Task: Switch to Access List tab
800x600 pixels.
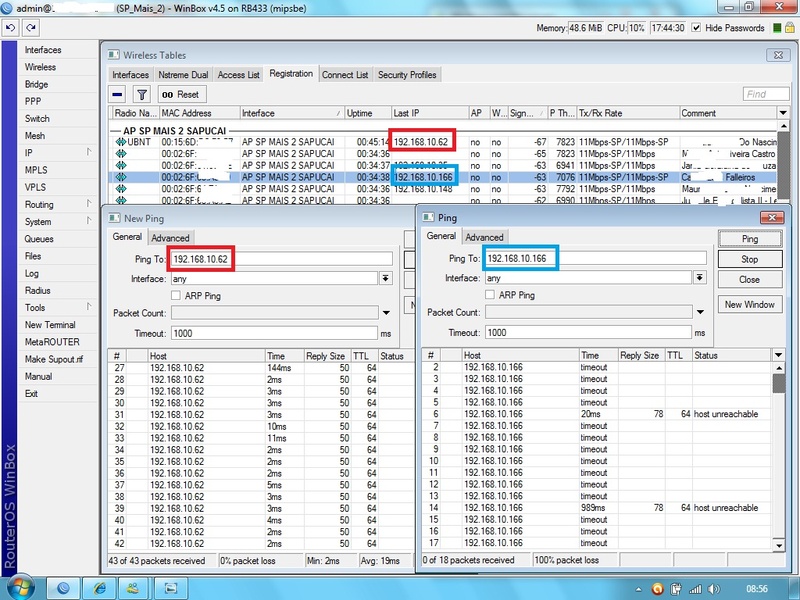Action: (238, 74)
